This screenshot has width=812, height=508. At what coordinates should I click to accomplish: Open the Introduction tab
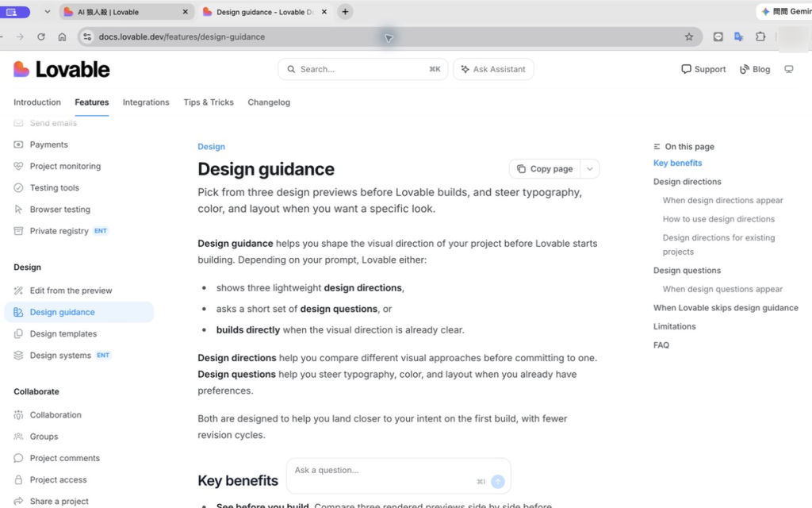point(37,102)
